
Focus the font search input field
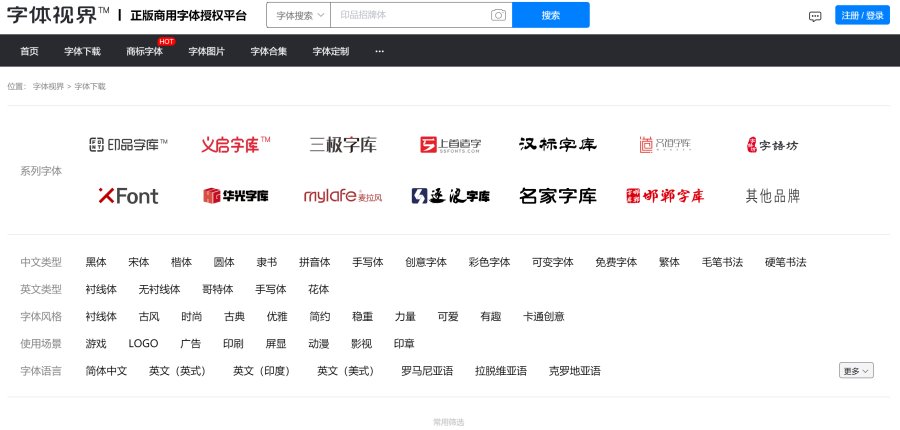tap(410, 16)
